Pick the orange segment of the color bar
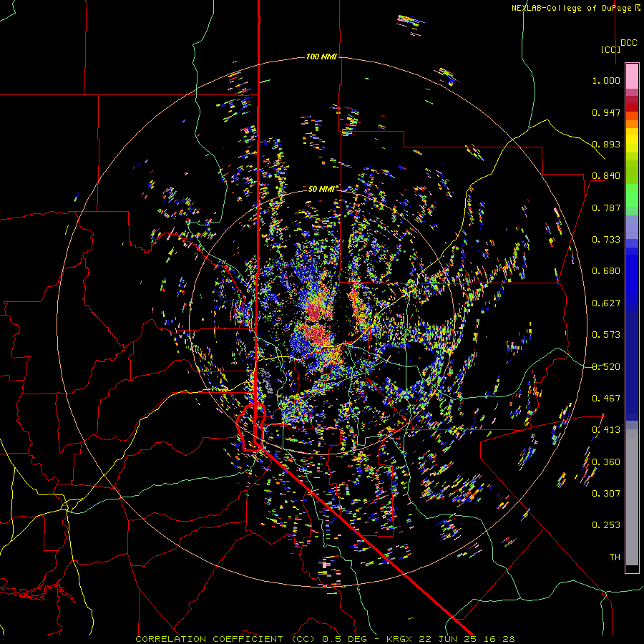The width and height of the screenshot is (644, 644). (632, 124)
